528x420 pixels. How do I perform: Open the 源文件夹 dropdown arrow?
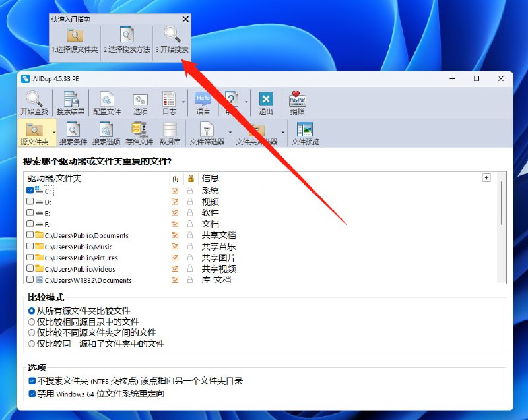tap(54, 132)
